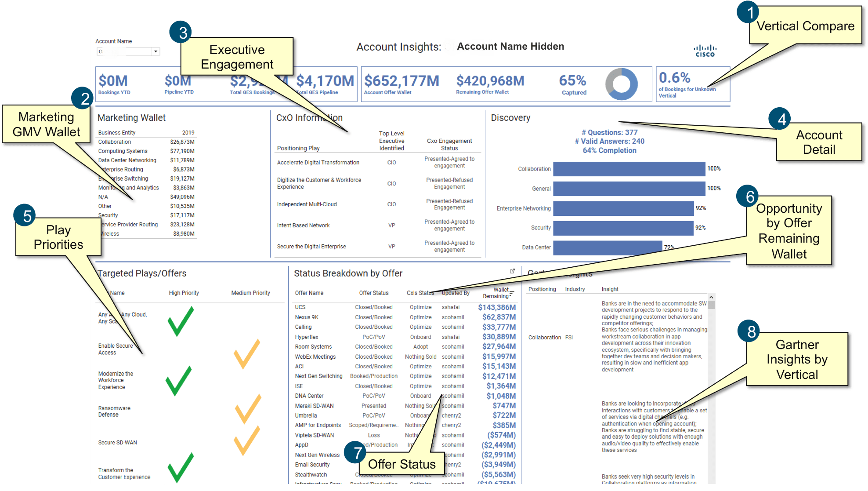The height and width of the screenshot is (491, 868).
Task: Select the Hyperflex offer name
Action: click(x=307, y=337)
